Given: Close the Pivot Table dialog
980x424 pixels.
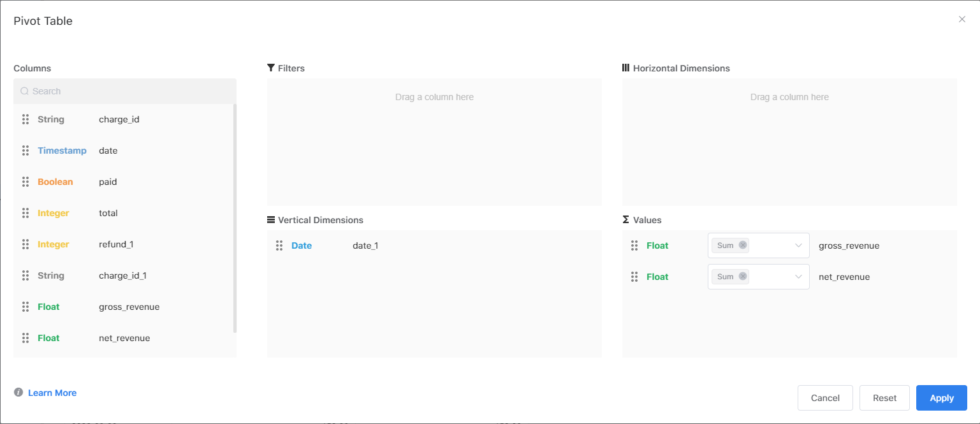Looking at the screenshot, I should (x=962, y=19).
